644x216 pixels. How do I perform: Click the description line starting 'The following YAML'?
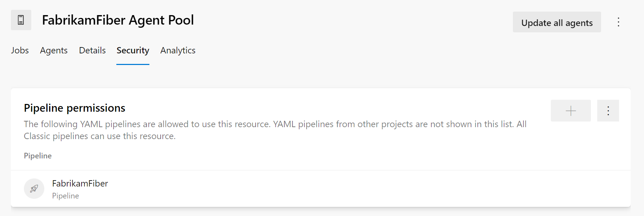(x=275, y=124)
